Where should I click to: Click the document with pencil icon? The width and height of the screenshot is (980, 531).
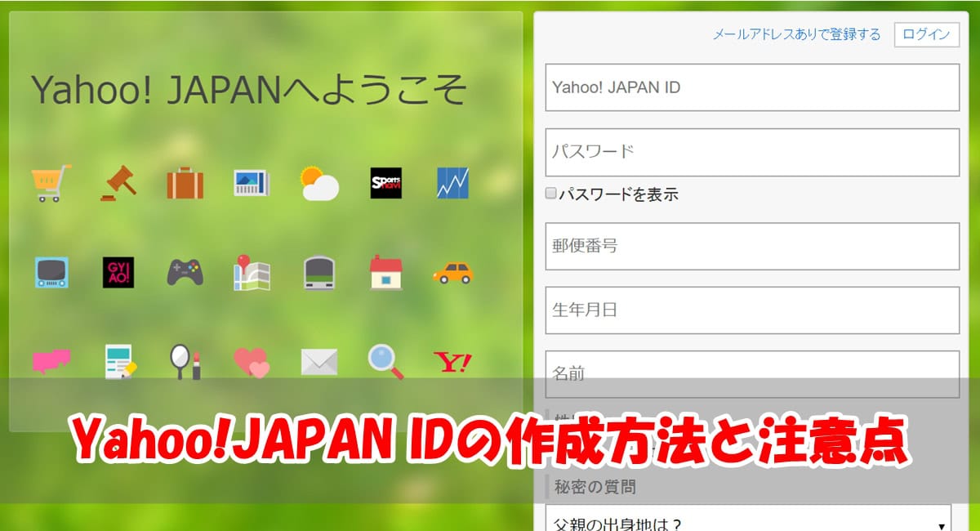point(120,362)
